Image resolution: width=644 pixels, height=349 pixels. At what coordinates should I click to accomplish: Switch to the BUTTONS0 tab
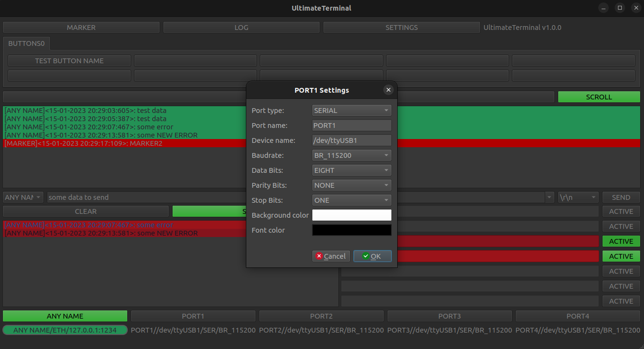click(x=27, y=43)
